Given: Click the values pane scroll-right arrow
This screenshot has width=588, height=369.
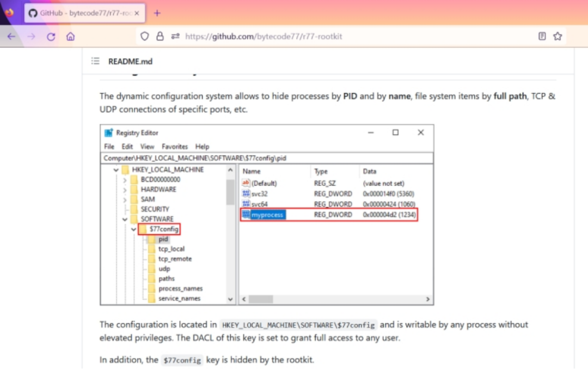Looking at the screenshot, I should [x=428, y=299].
